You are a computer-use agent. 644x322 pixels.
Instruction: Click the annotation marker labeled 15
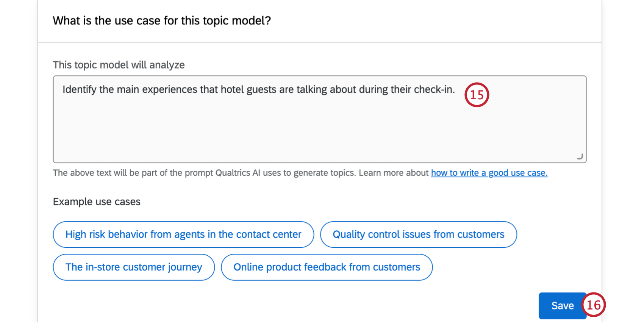(x=477, y=95)
